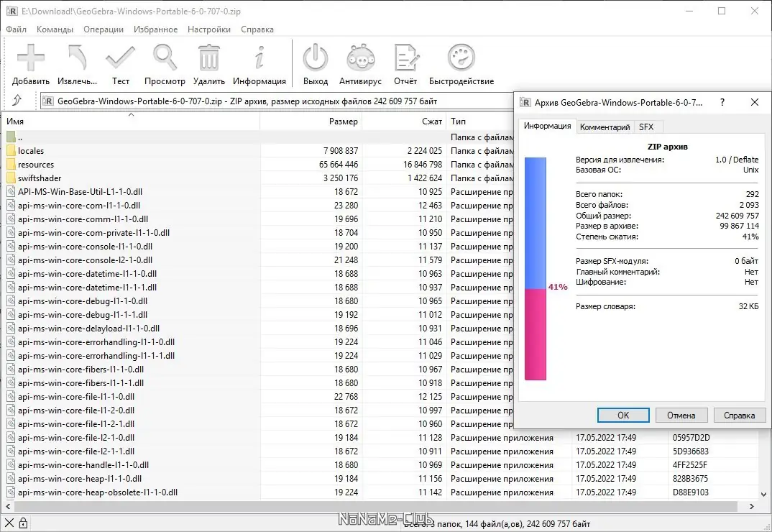Open the Информация toolbar icon
Viewport: 772px width, 532px height.
(x=259, y=58)
